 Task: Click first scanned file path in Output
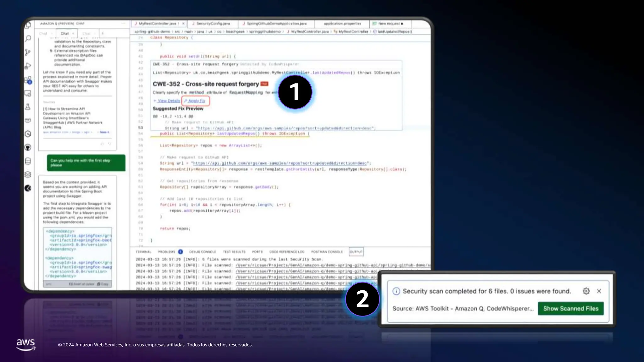point(333,265)
